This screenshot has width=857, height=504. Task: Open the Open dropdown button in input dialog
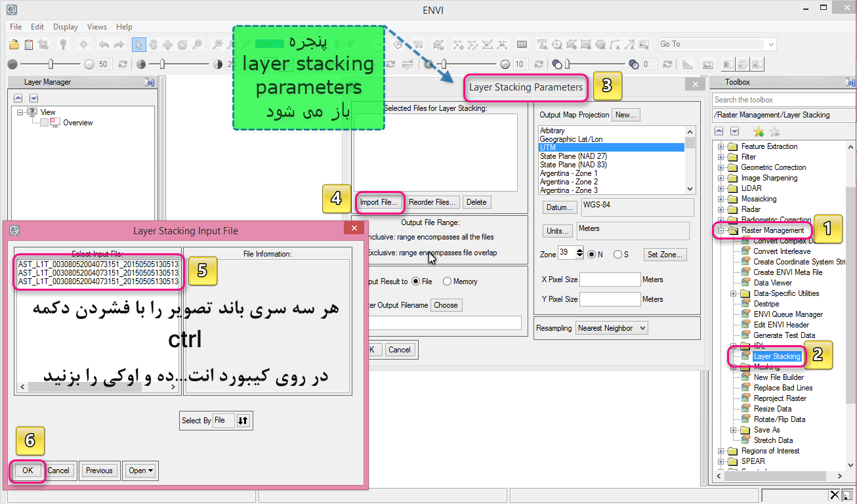pos(141,471)
